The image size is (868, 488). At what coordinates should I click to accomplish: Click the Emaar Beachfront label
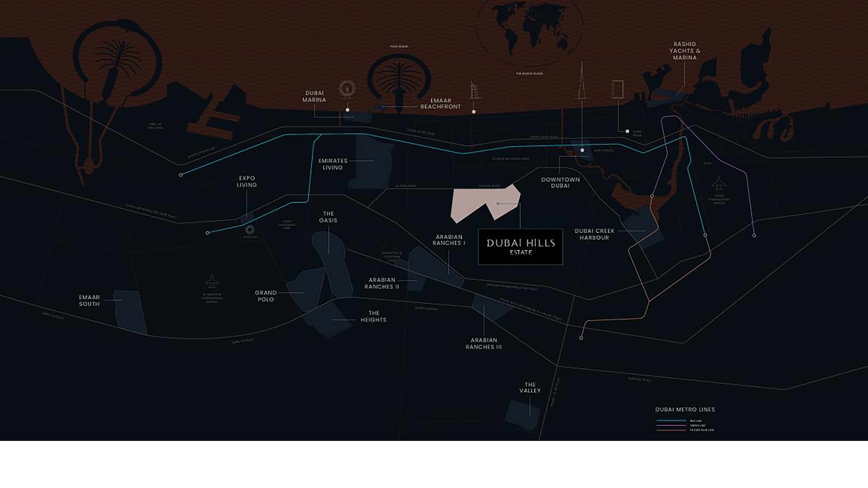coord(441,104)
